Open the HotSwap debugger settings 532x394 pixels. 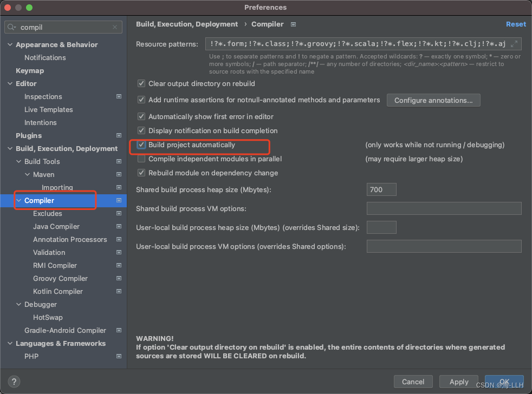(48, 317)
